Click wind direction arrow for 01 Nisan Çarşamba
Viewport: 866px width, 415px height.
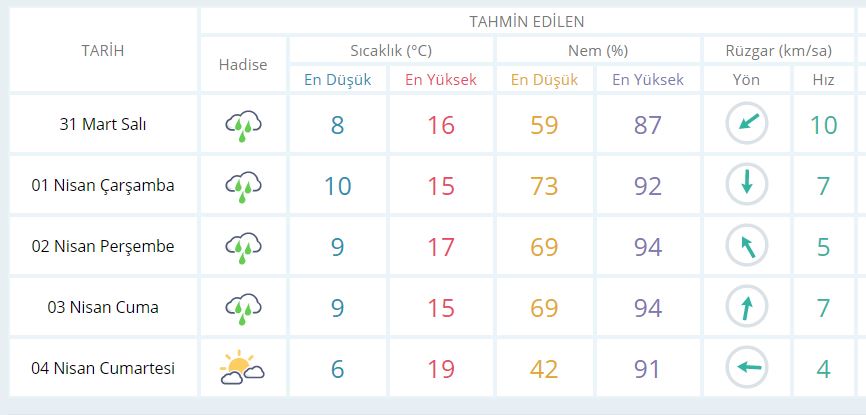click(747, 185)
